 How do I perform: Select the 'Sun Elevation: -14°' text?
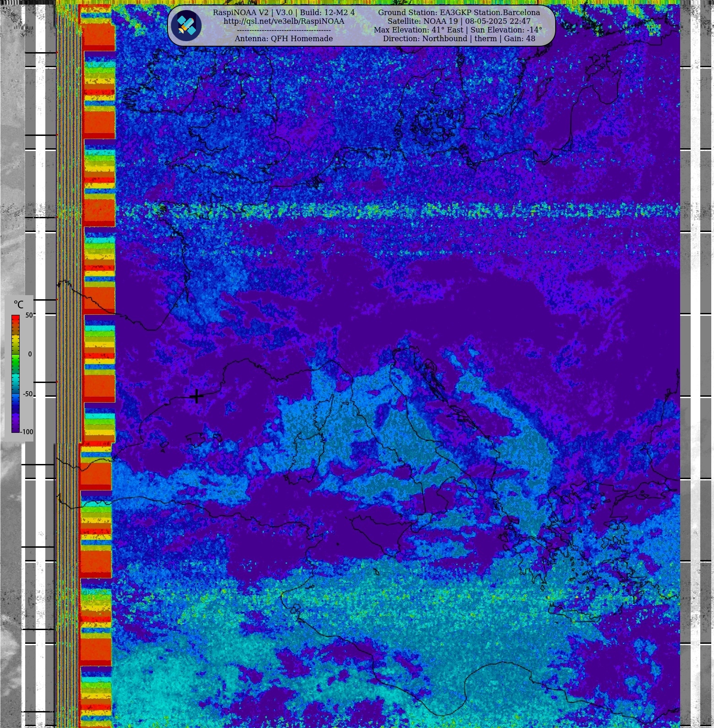click(506, 30)
